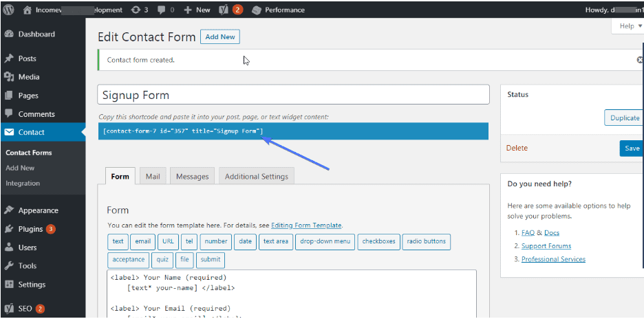The width and height of the screenshot is (644, 319).
Task: Click the Comments bubble icon in sidebar
Action: click(9, 114)
